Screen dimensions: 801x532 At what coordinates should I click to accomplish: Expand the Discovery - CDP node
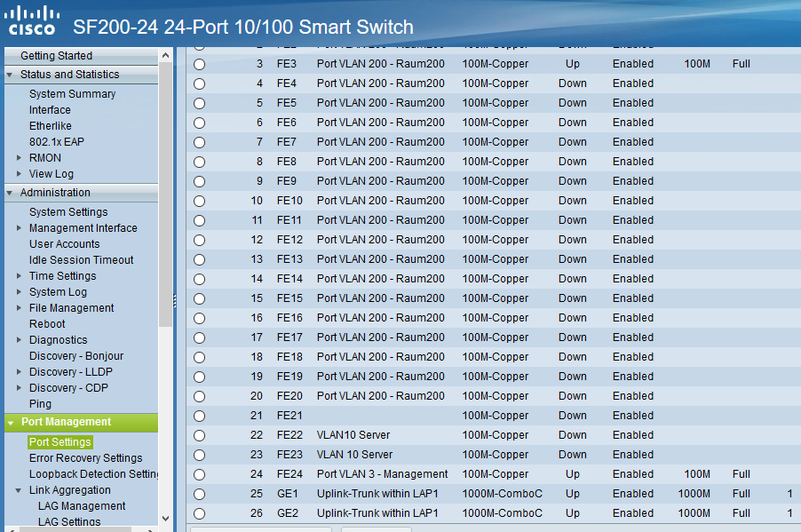19,388
